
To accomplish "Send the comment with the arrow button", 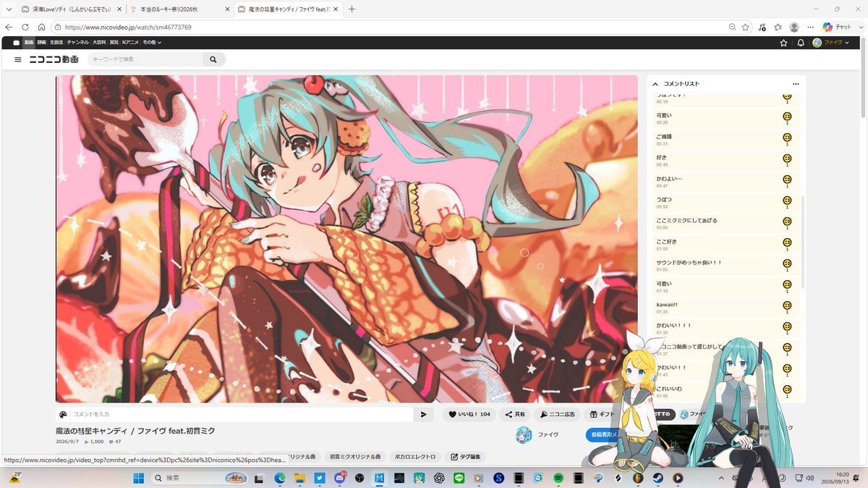I will click(423, 414).
